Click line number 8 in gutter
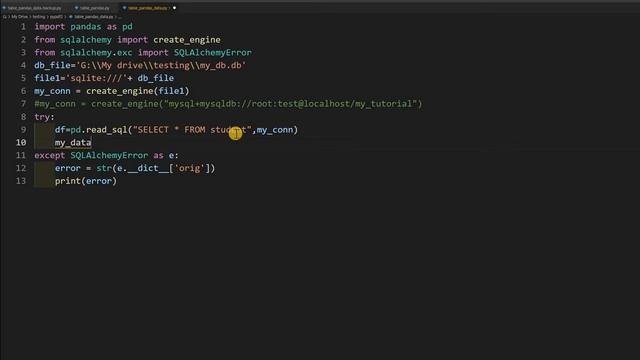This screenshot has width=640, height=360. [x=23, y=117]
